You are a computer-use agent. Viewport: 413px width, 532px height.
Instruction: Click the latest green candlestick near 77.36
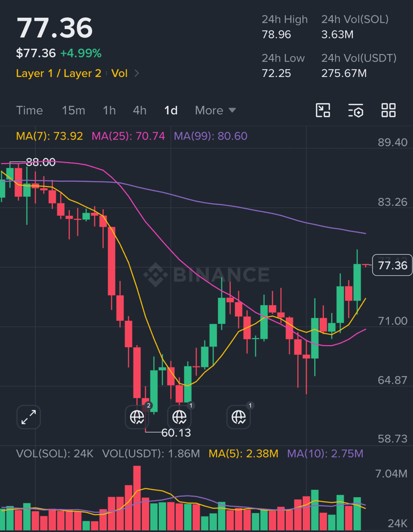[357, 282]
